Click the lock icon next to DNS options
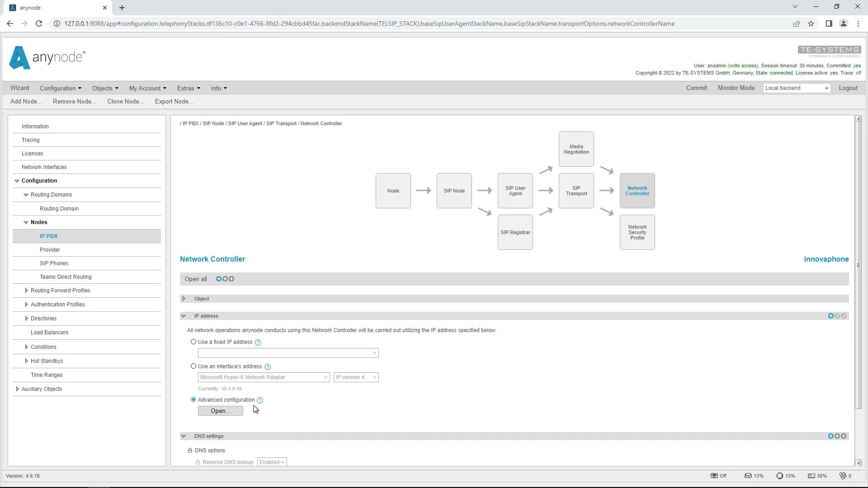 coord(190,450)
